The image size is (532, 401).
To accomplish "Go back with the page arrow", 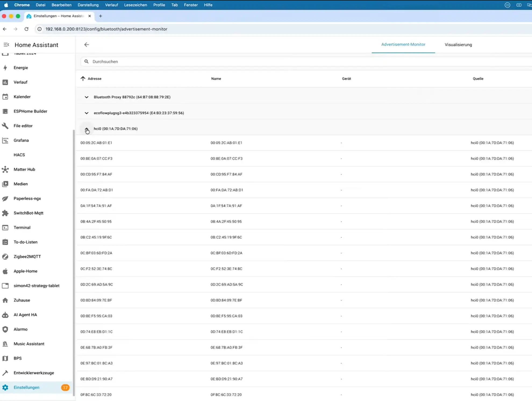I will point(87,45).
